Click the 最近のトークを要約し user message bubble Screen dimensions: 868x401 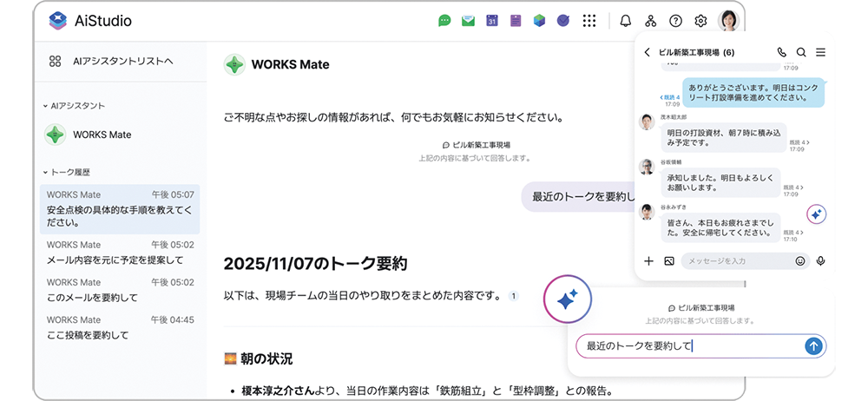click(578, 197)
